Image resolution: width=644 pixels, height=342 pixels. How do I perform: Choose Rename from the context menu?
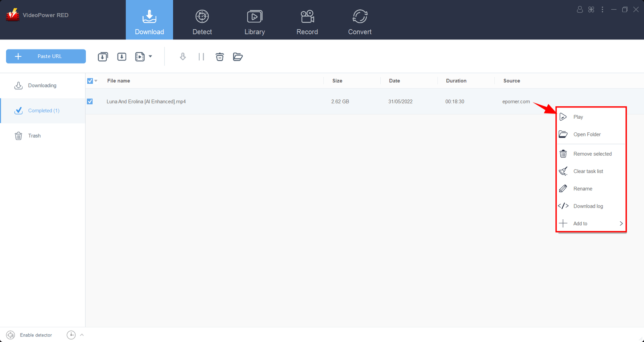pyautogui.click(x=591, y=189)
